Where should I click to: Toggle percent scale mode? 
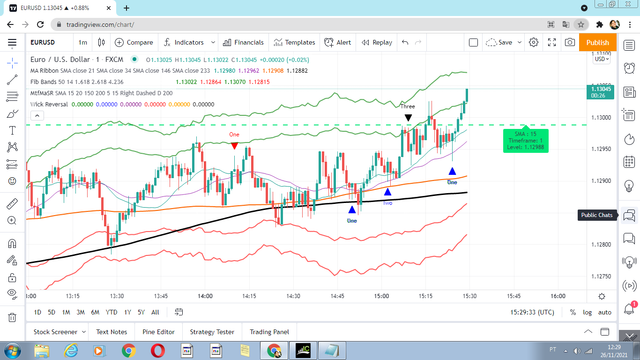pos(573,312)
